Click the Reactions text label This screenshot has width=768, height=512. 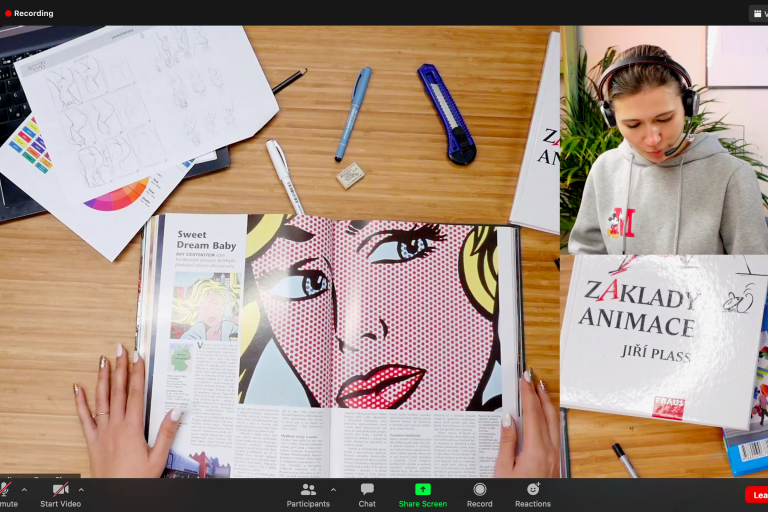533,504
